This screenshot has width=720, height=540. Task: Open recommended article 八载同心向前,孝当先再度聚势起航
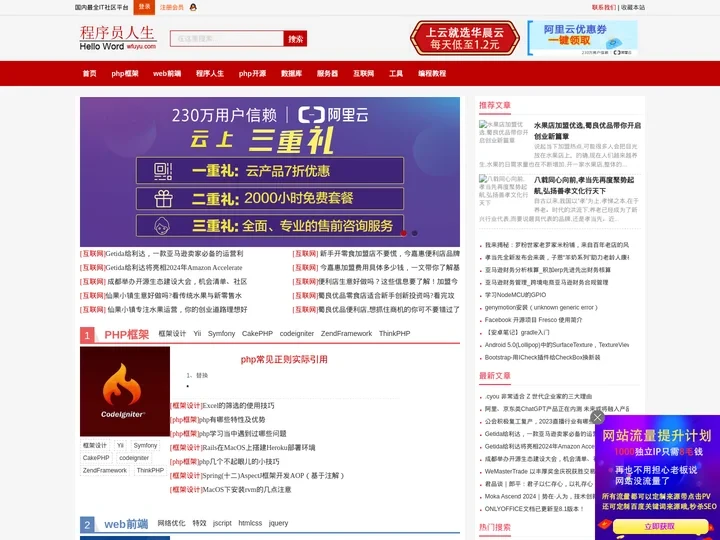coord(584,185)
